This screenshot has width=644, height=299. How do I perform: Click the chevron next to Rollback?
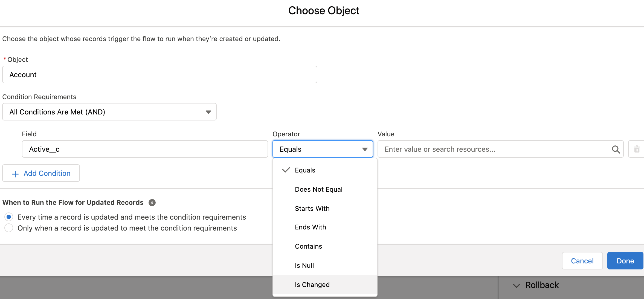pyautogui.click(x=517, y=285)
